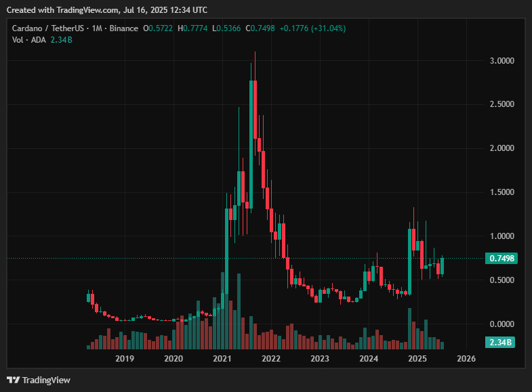Click the Cardano / TetherUS symbol title
The image size is (532, 392).
48,28
